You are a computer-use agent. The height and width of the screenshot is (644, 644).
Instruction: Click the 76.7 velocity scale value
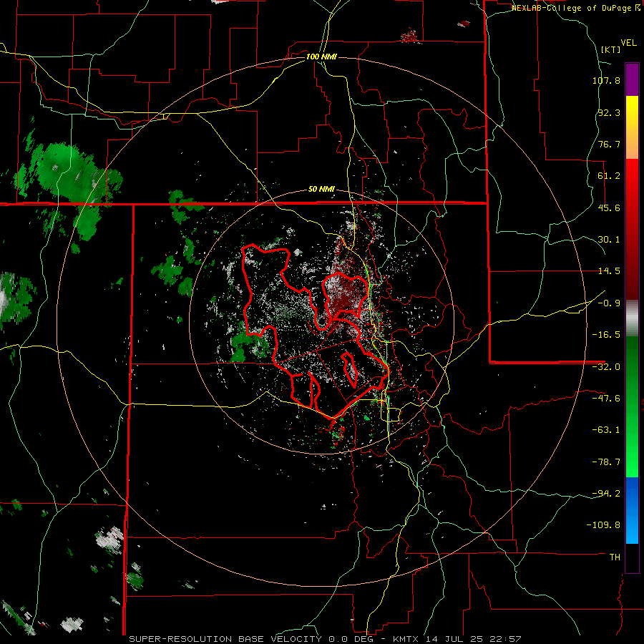pos(609,144)
